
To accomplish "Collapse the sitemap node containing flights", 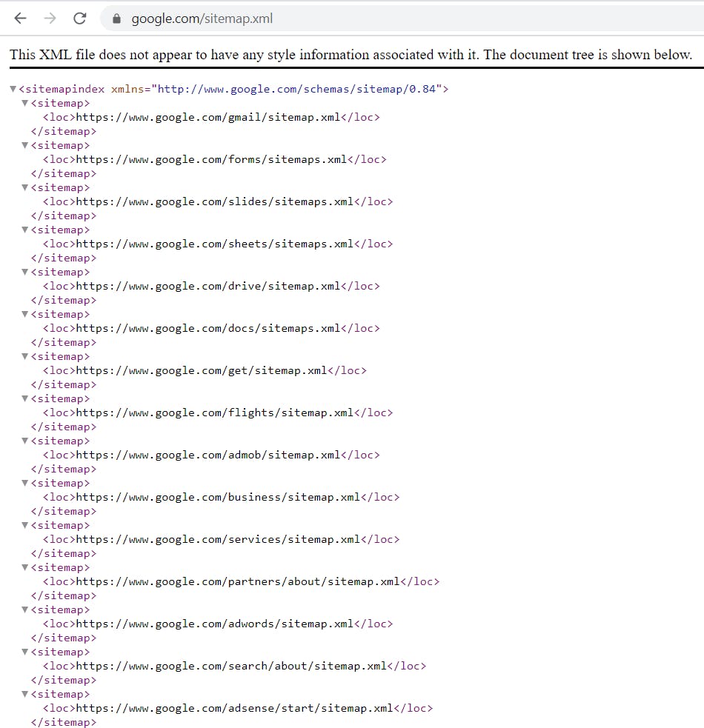I will click(25, 398).
